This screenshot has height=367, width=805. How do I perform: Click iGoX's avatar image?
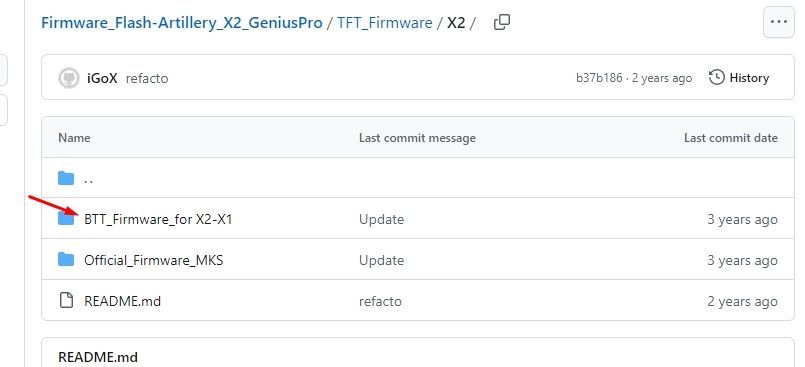(69, 78)
